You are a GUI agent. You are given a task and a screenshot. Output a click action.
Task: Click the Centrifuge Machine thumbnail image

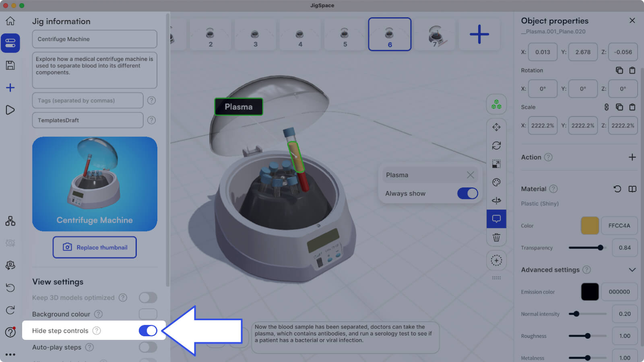(x=95, y=184)
